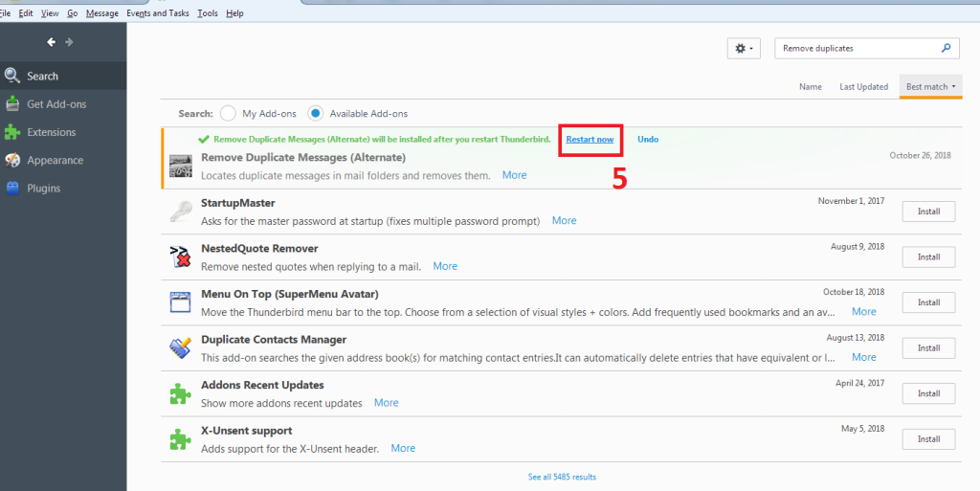The height and width of the screenshot is (491, 980).
Task: Select the Appearance sidebar label
Action: point(55,161)
